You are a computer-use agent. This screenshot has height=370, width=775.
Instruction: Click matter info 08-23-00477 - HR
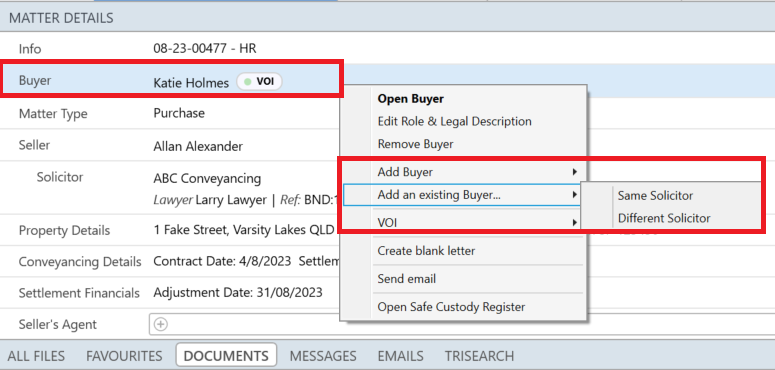point(205,49)
